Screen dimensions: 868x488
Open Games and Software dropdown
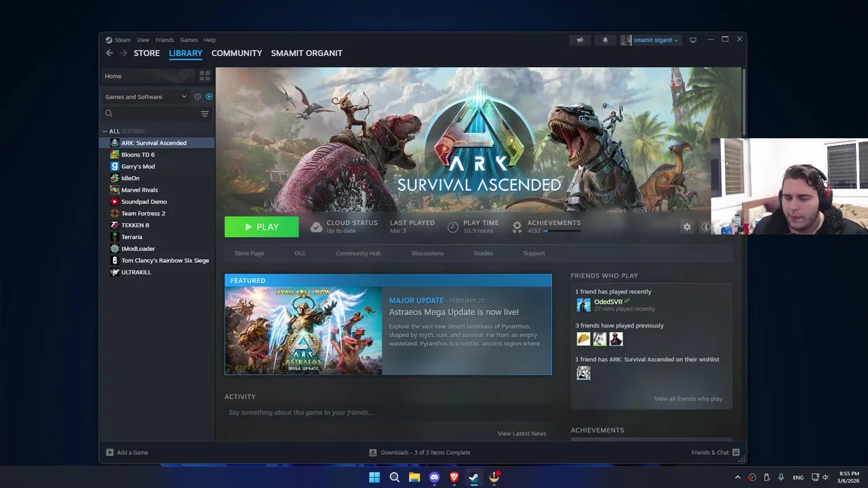coord(146,97)
